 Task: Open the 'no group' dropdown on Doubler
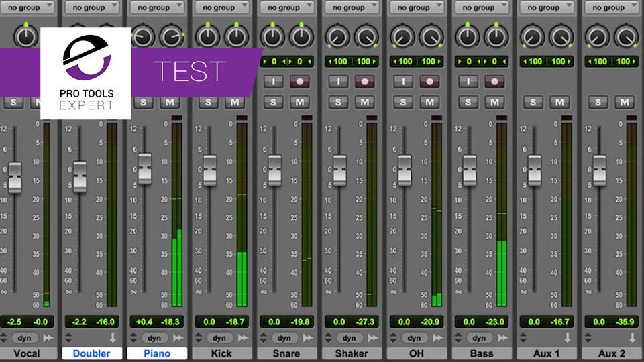point(92,7)
